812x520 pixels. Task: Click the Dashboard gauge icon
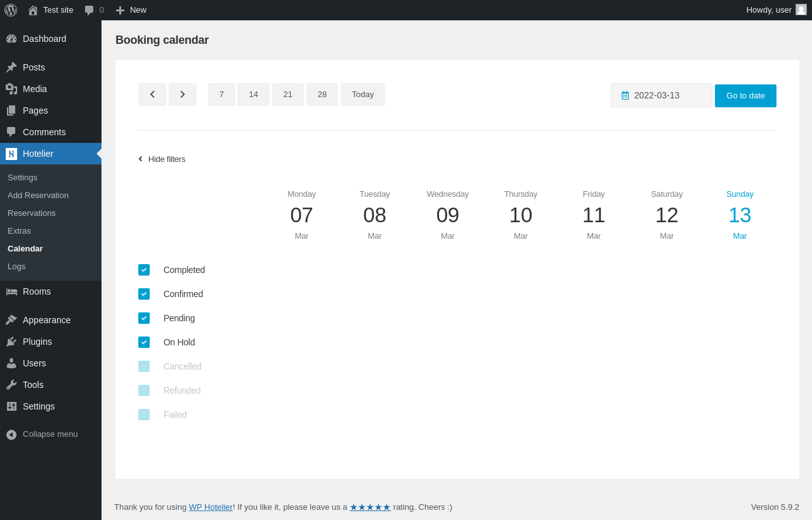tap(11, 39)
